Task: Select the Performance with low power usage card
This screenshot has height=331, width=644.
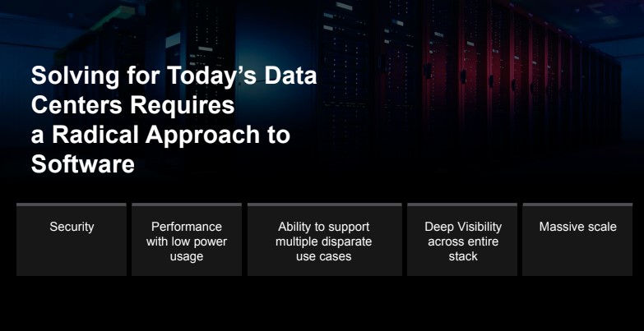Action: point(187,241)
